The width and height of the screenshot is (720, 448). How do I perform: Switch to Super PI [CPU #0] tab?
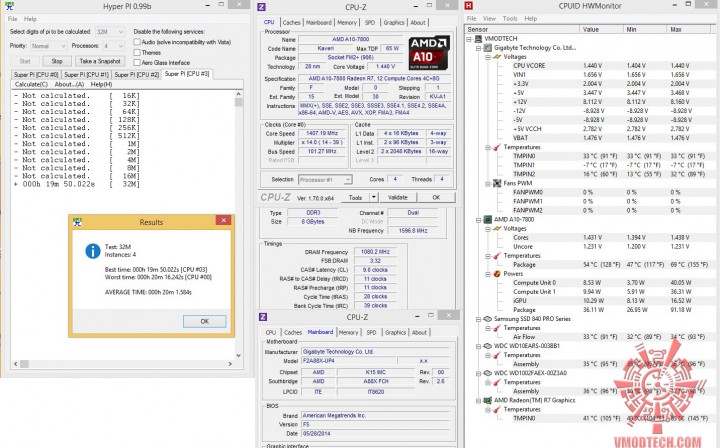tap(36, 74)
